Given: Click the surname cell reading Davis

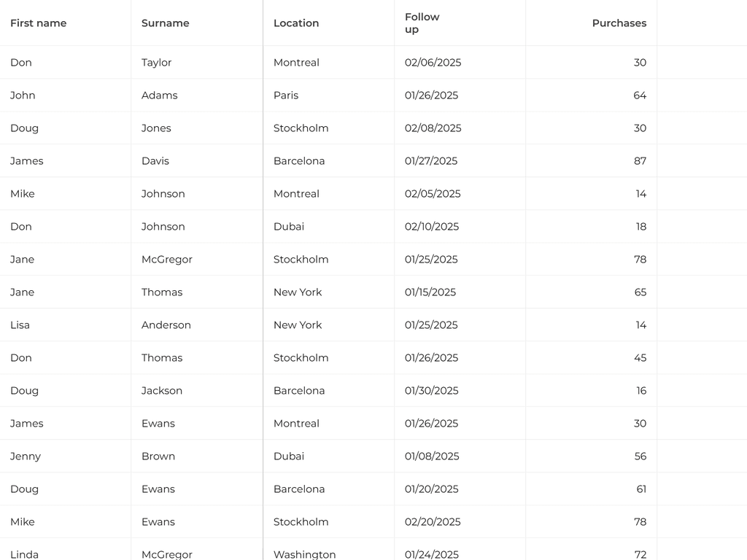Looking at the screenshot, I should 155,161.
